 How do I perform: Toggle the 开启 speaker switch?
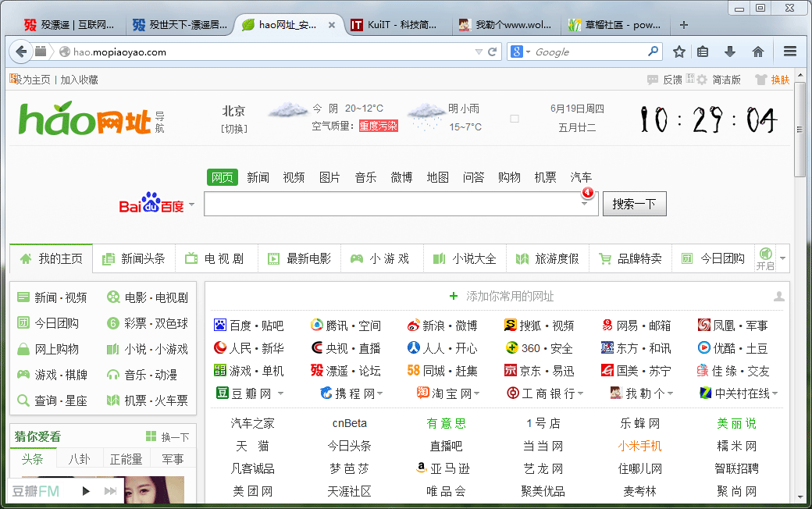tap(765, 258)
